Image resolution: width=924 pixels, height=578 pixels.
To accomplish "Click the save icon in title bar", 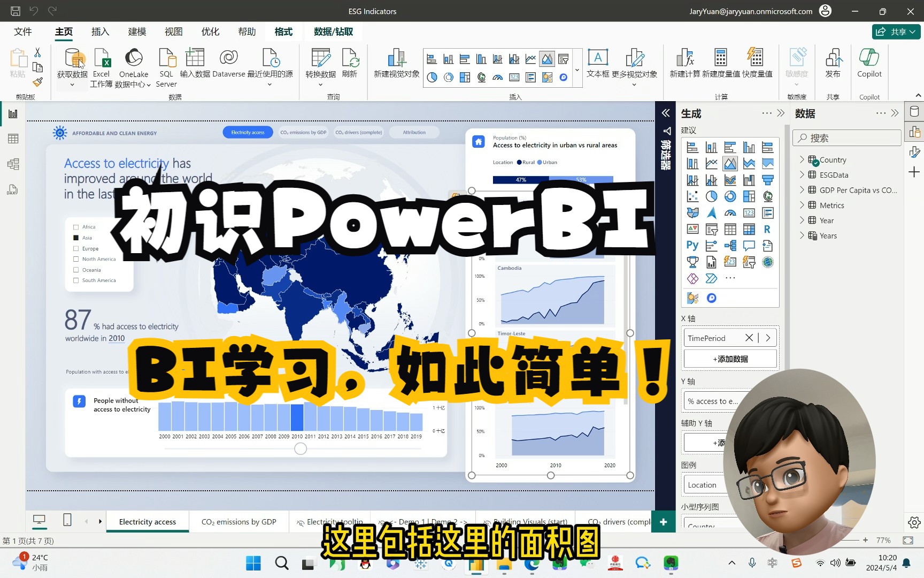I will point(16,11).
